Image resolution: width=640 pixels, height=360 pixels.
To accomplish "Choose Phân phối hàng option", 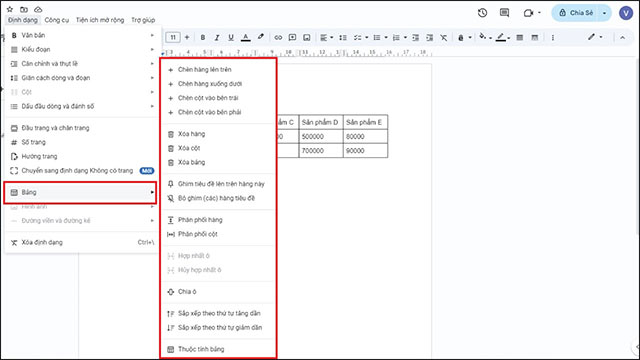I will point(218,220).
